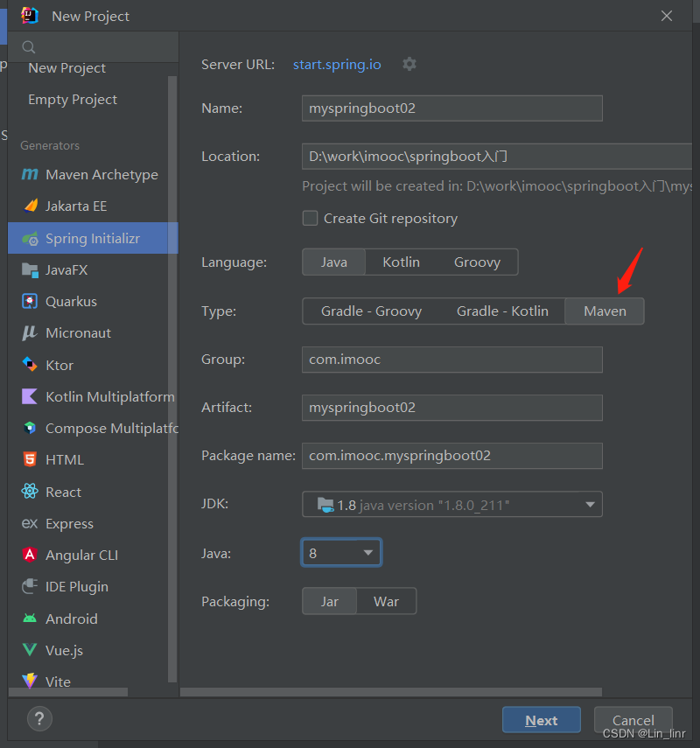Image resolution: width=700 pixels, height=748 pixels.
Task: Select Groovy language option
Action: coord(477,262)
